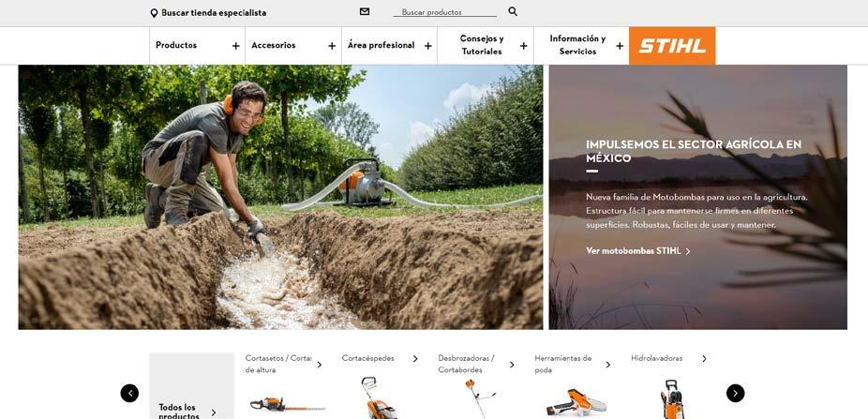Open Todos los productos tile
This screenshot has width=868, height=419.
pyautogui.click(x=191, y=386)
